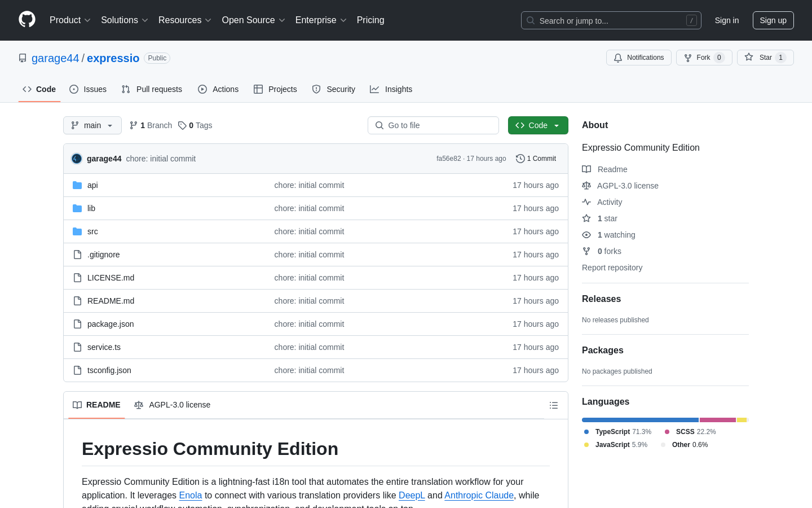
Task: Click the tsconfig.json file icon
Action: tap(77, 370)
